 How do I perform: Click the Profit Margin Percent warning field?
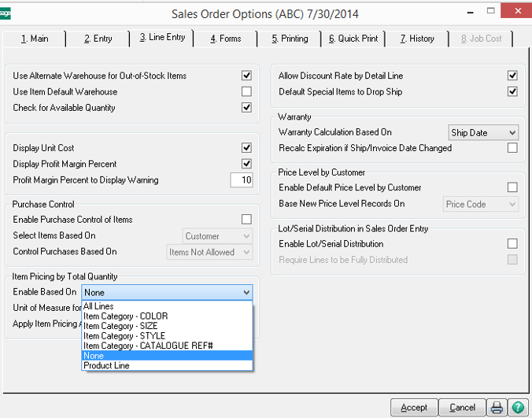(x=241, y=180)
